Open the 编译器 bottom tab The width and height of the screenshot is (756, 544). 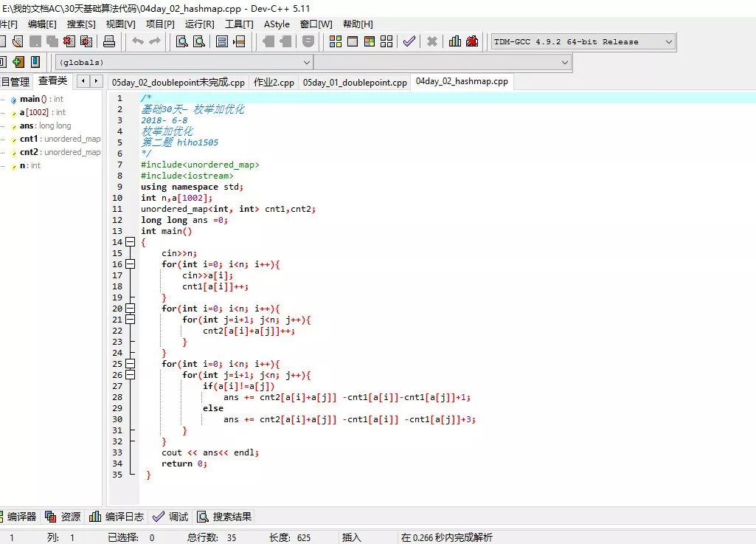[18, 517]
